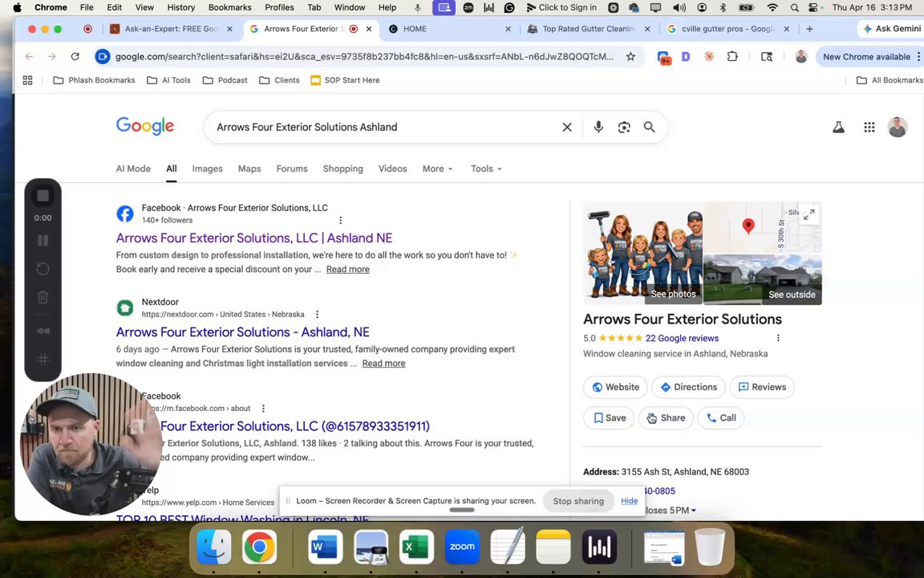Bookmark this page with the star icon

click(x=630, y=57)
